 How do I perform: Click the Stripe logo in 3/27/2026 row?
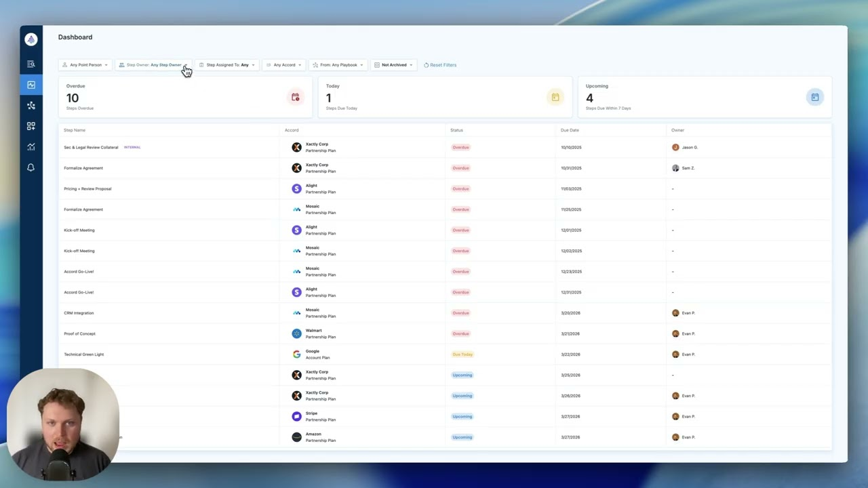(296, 416)
